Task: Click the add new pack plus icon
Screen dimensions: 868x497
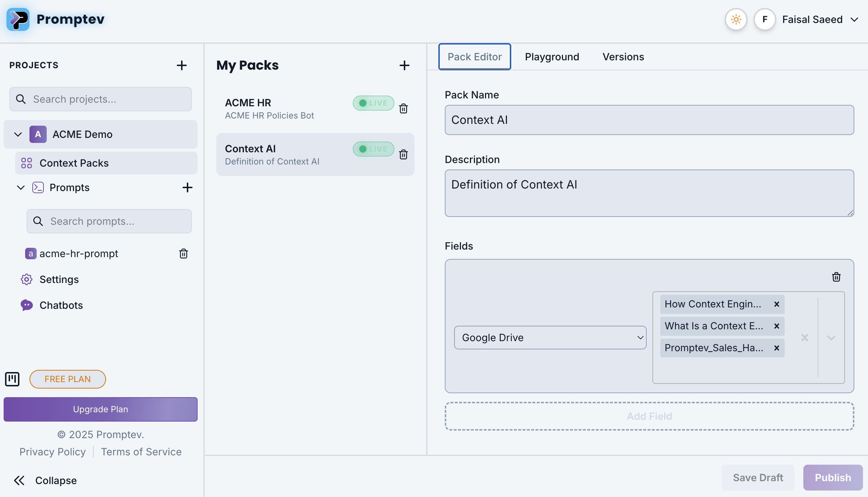Action: [404, 65]
